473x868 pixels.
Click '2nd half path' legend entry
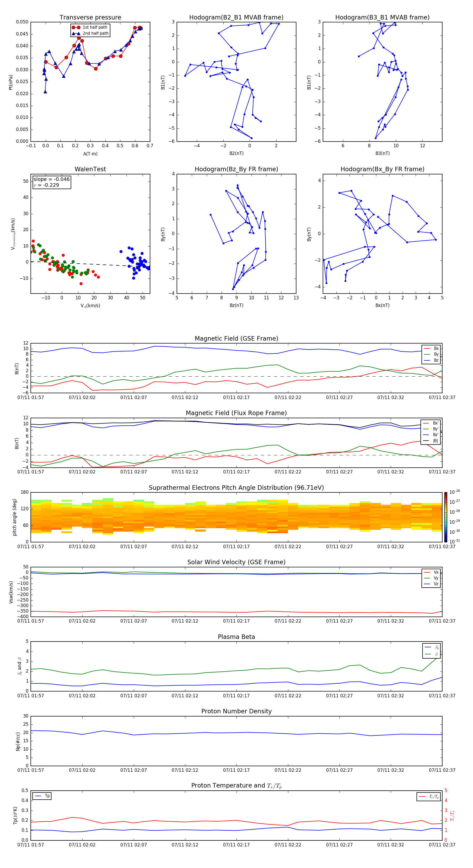[x=90, y=33]
